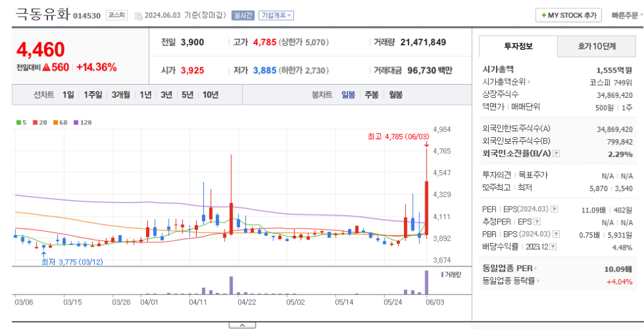Click the 상장주식수 value 34,869,420
Screen dimensions: 644x329
pos(615,95)
